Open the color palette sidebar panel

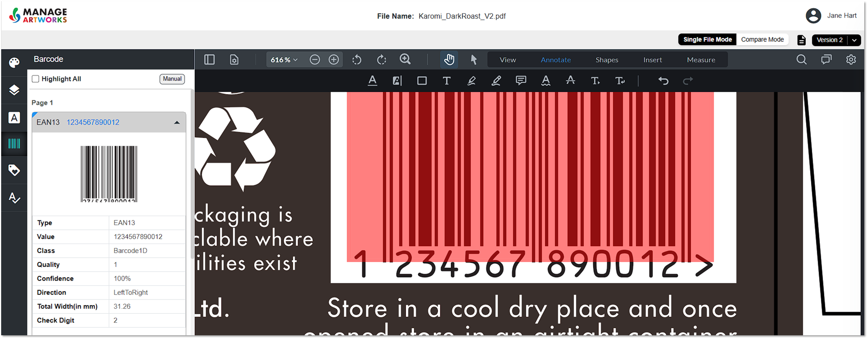[14, 63]
